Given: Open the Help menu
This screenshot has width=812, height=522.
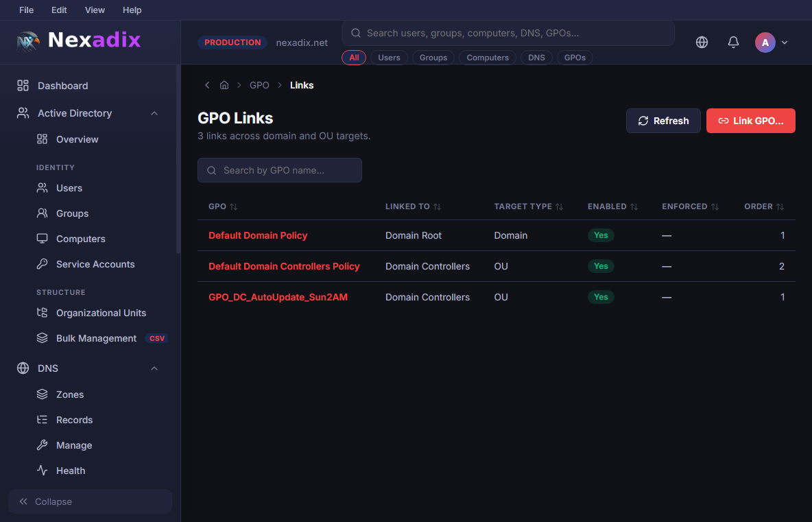Looking at the screenshot, I should pos(132,10).
